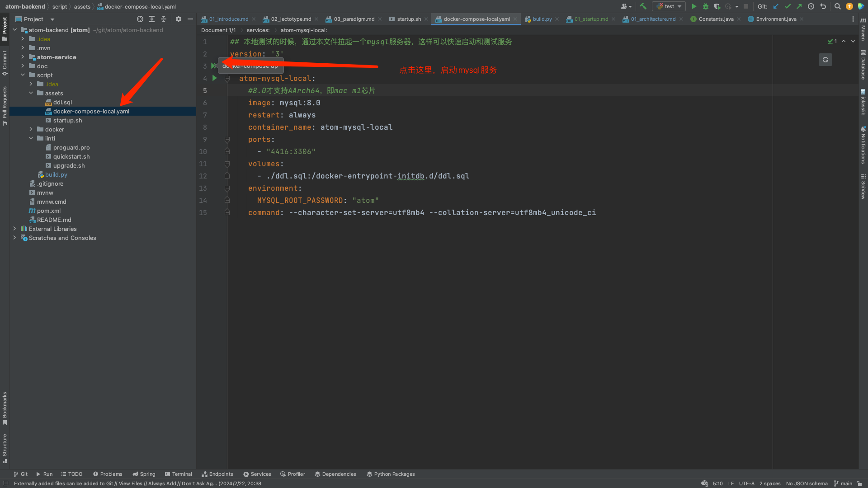Screen dimensions: 868x488
Task: Expand the atom-service module
Action: click(x=23, y=57)
